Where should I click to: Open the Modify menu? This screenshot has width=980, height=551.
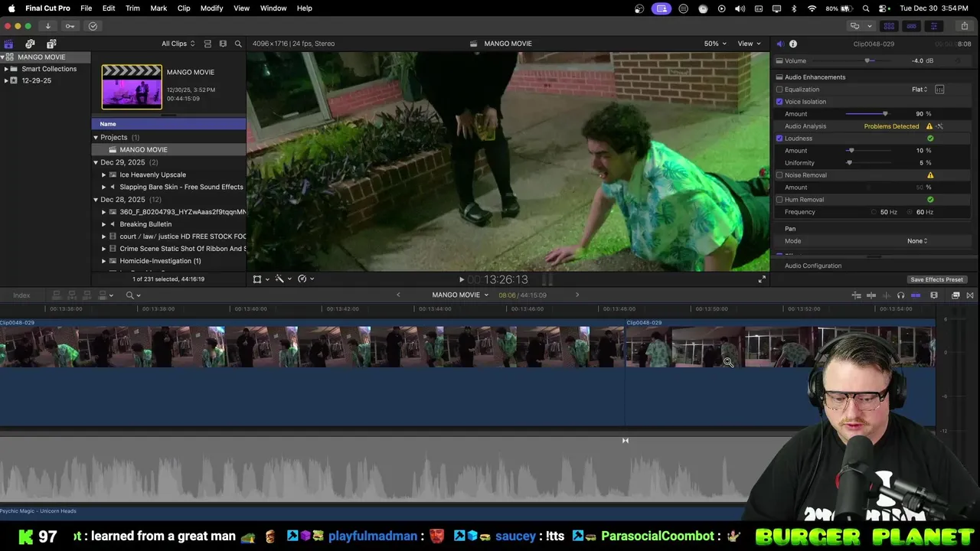click(212, 8)
